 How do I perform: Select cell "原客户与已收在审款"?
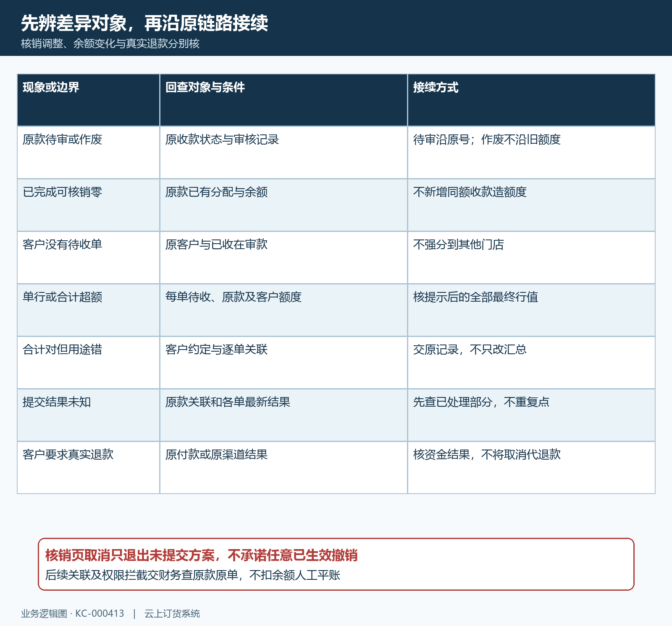[283, 258]
